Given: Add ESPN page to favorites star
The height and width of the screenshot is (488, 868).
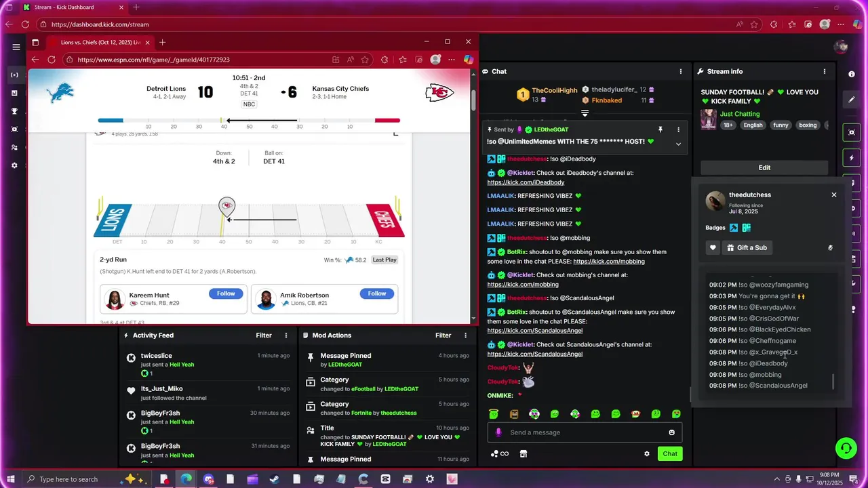Looking at the screenshot, I should point(365,60).
